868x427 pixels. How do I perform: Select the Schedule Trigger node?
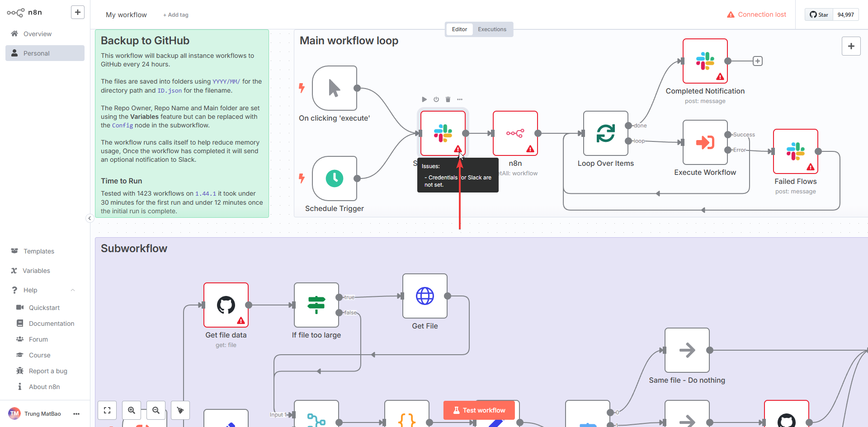(x=335, y=178)
